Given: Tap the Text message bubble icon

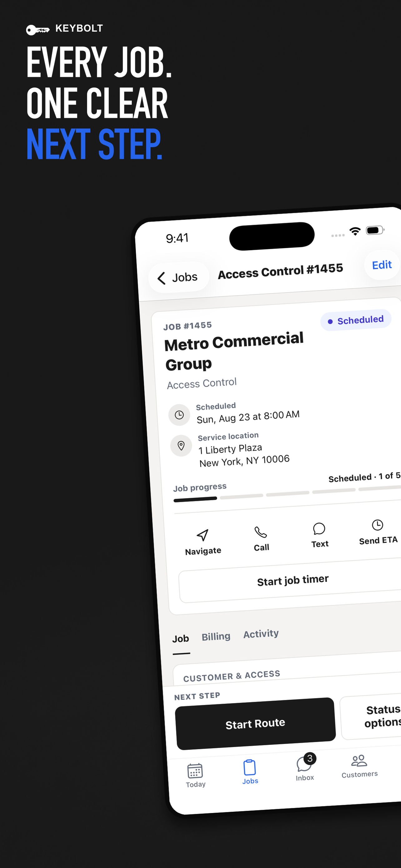Looking at the screenshot, I should (319, 529).
